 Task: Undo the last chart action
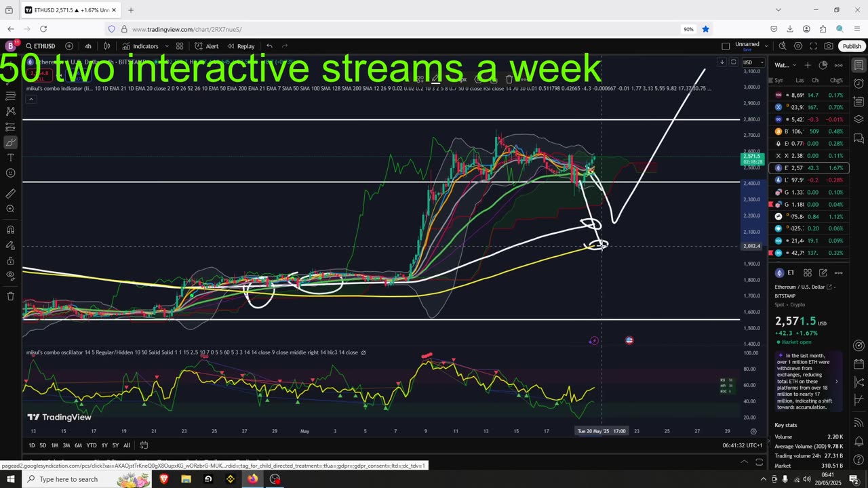[269, 46]
